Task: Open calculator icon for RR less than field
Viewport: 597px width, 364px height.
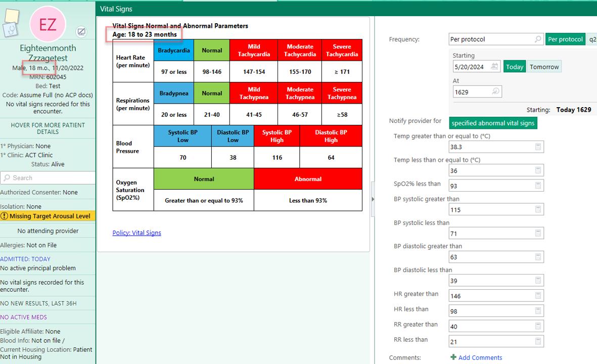Action: click(538, 341)
